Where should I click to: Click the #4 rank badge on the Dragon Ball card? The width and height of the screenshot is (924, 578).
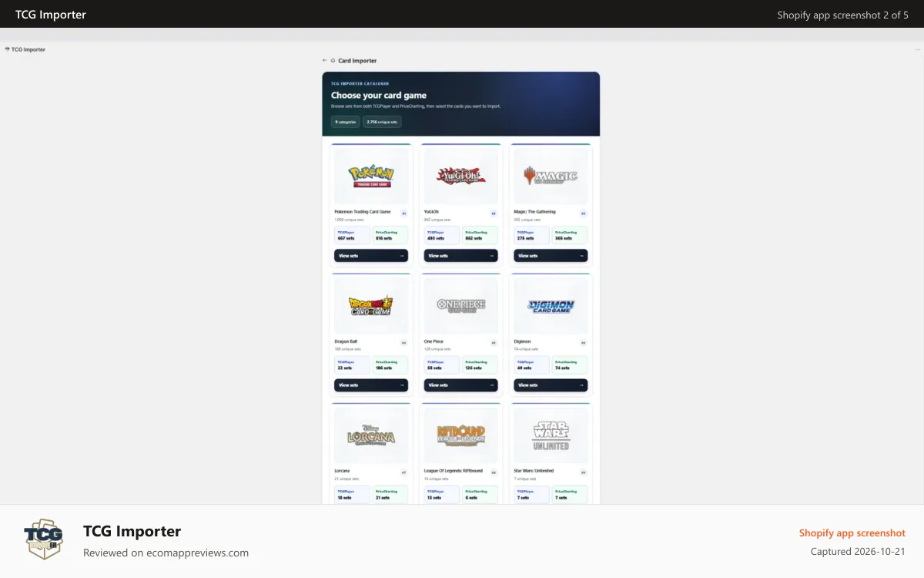click(x=404, y=343)
